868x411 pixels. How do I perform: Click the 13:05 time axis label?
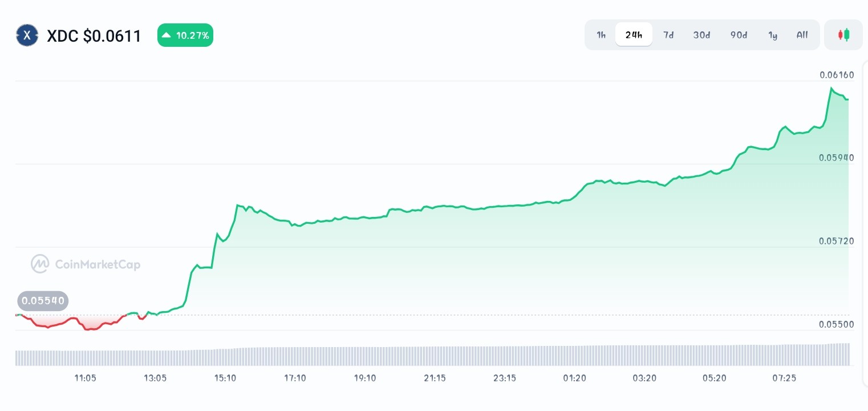click(x=155, y=378)
